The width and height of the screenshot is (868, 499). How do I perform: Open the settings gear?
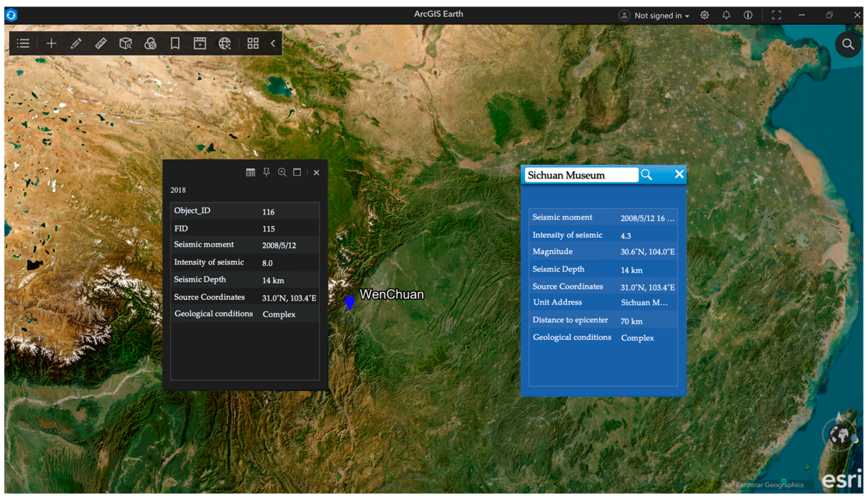704,15
